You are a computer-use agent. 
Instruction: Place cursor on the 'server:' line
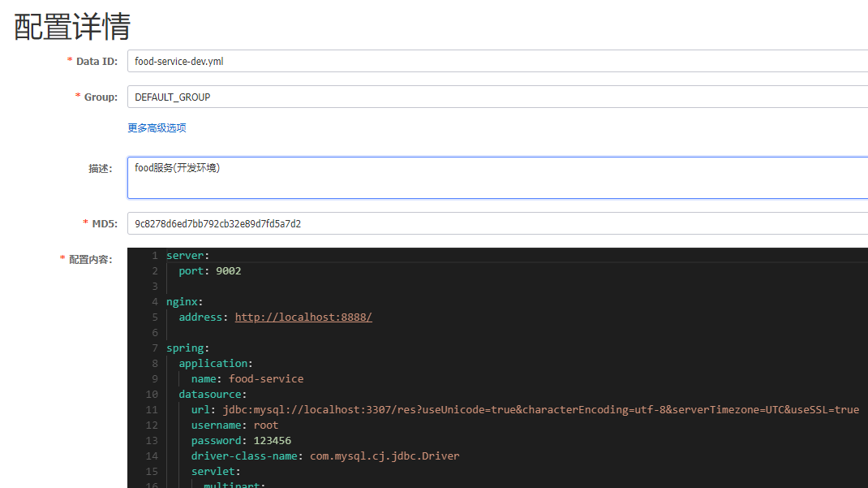point(187,256)
